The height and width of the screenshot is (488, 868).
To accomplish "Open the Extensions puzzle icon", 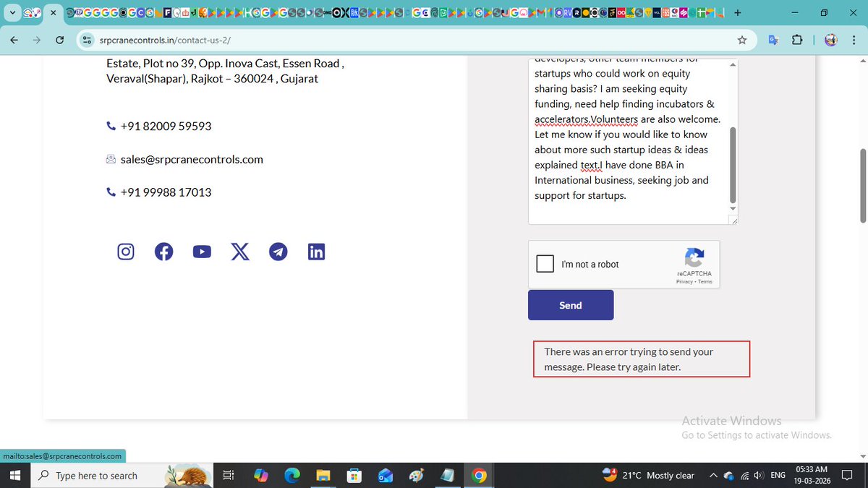I will pyautogui.click(x=797, y=40).
